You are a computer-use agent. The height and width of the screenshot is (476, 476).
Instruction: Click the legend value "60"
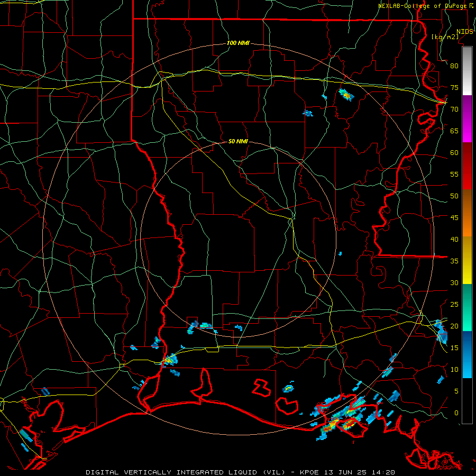pyautogui.click(x=454, y=153)
